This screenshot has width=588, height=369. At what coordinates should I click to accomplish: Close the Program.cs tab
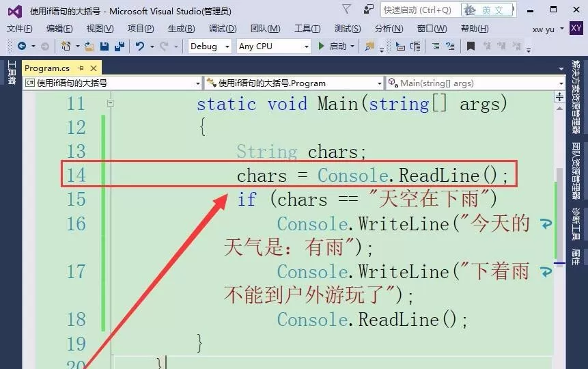(94, 68)
